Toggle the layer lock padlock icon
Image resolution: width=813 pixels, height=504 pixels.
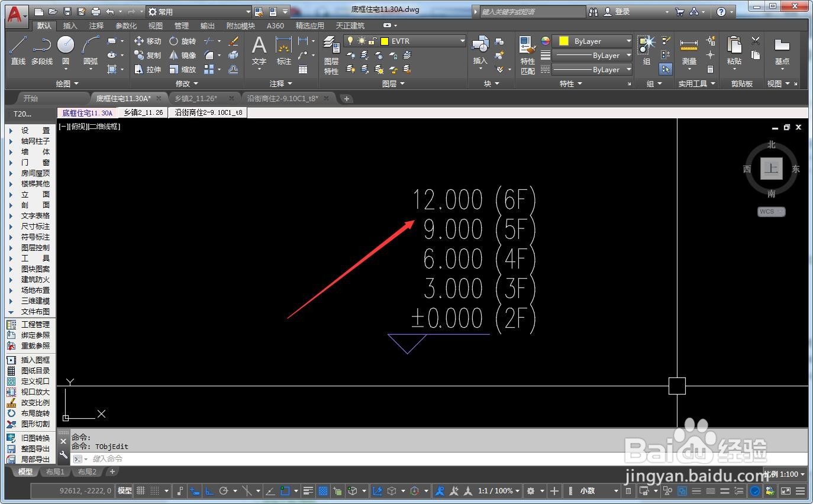click(x=372, y=41)
